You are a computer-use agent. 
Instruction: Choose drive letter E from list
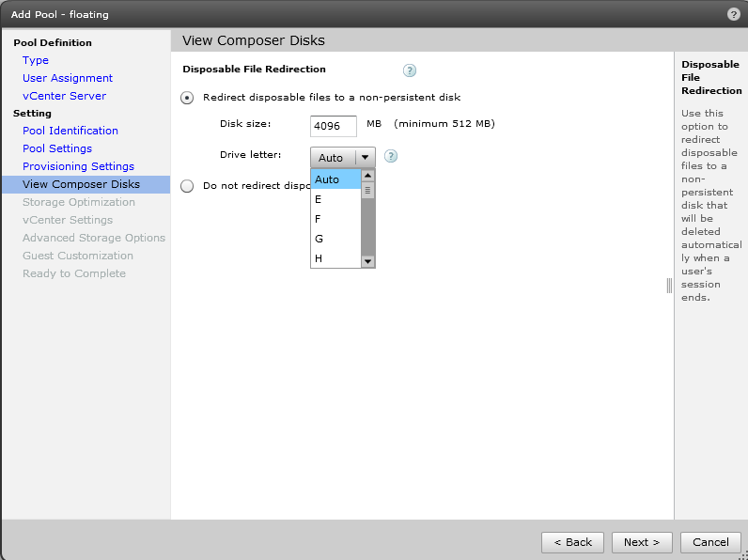point(335,199)
